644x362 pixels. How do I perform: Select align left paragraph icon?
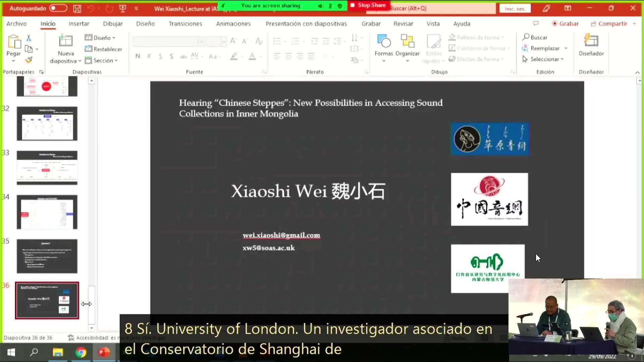tap(277, 56)
